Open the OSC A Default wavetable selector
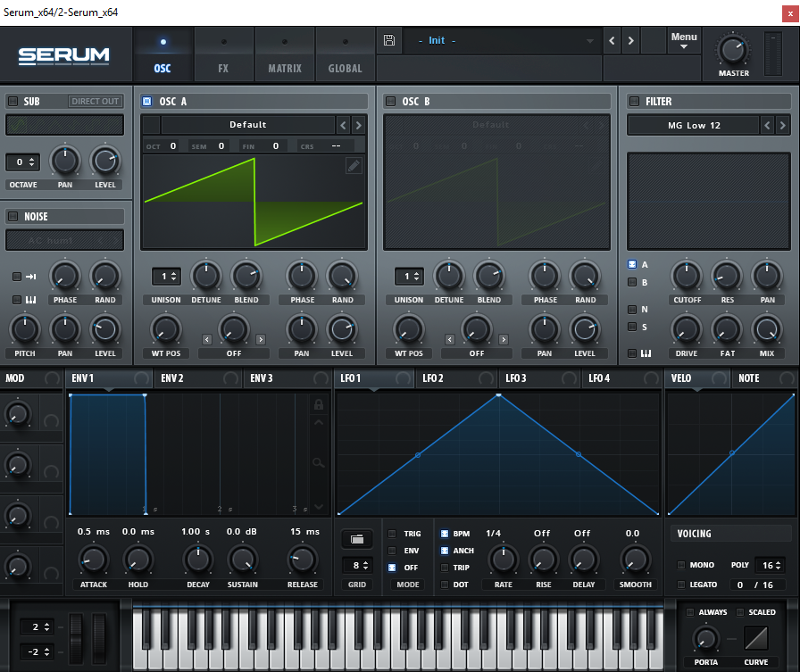The height and width of the screenshot is (672, 800). pos(248,125)
